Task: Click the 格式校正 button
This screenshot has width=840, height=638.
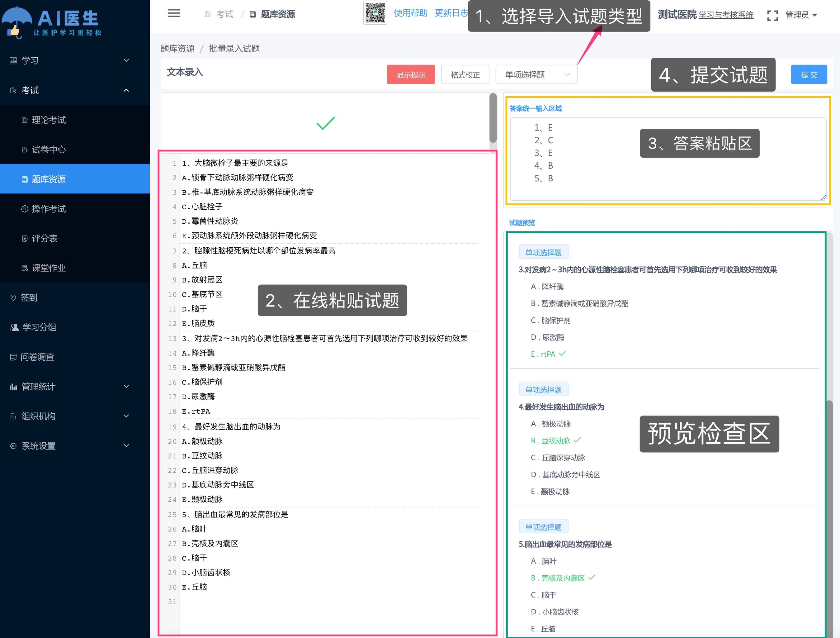Action: coord(465,74)
